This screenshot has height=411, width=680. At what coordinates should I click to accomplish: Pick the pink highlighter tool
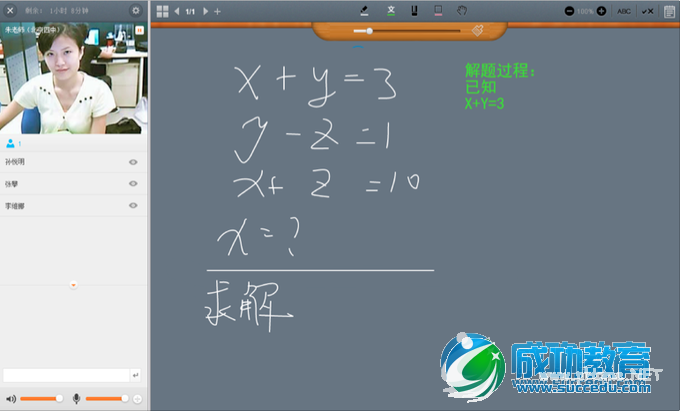click(438, 10)
